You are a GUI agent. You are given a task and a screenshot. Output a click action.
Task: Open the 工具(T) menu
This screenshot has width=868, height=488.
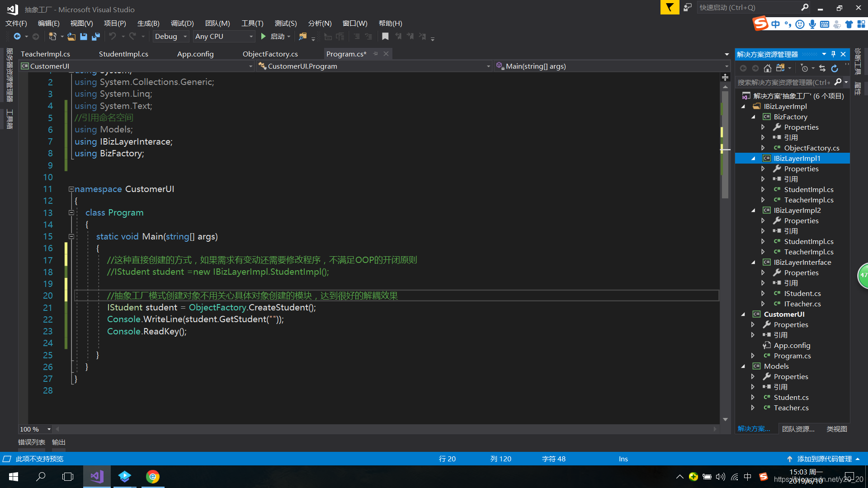point(252,23)
